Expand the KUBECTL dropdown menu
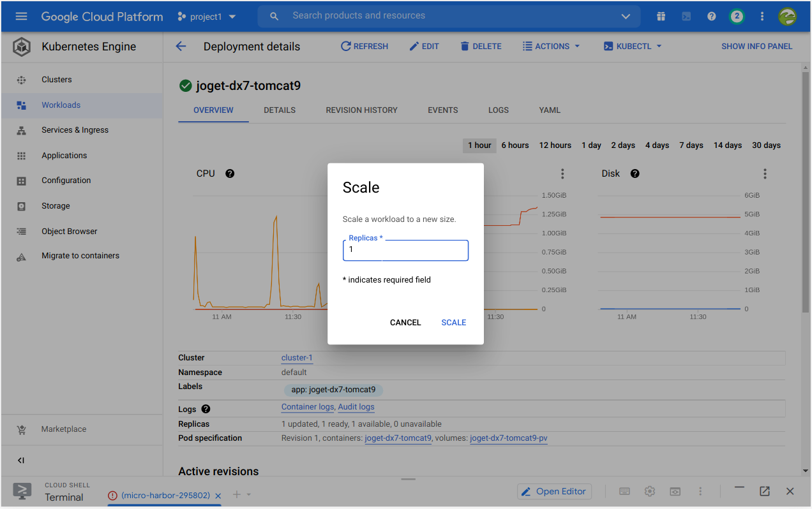This screenshot has width=812, height=509. point(633,46)
